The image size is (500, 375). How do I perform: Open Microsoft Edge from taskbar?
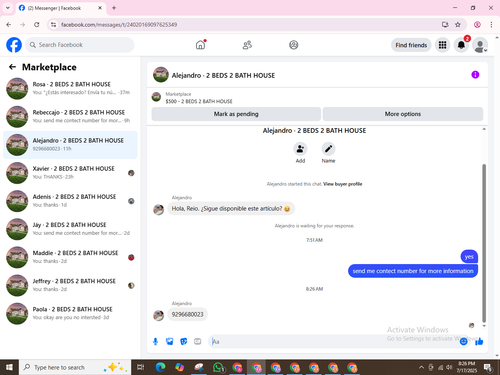(x=160, y=367)
